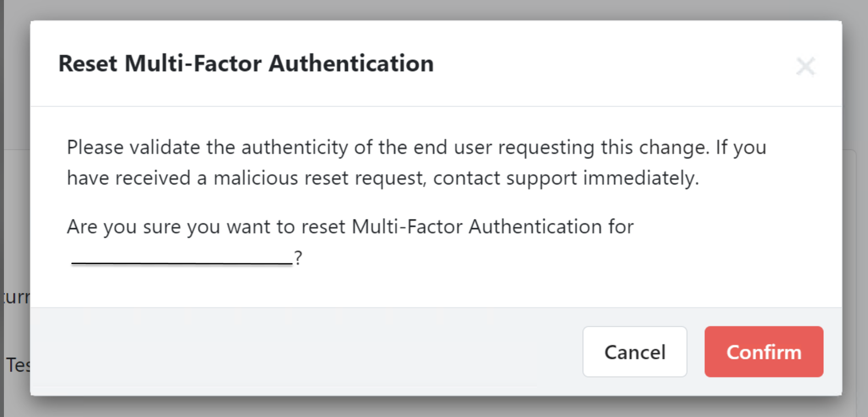Click the Reset Multi-Factor Authentication title
The image size is (868, 417).
point(245,63)
